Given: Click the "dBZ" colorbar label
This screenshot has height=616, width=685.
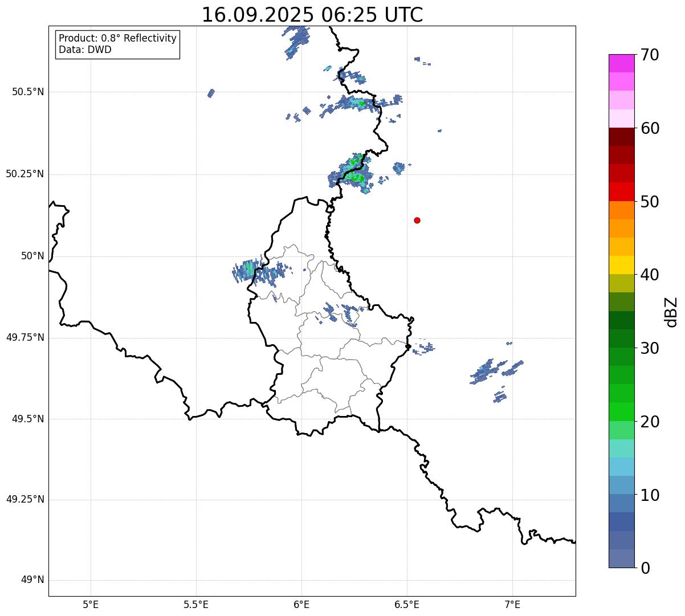Looking at the screenshot, I should pyautogui.click(x=671, y=311).
